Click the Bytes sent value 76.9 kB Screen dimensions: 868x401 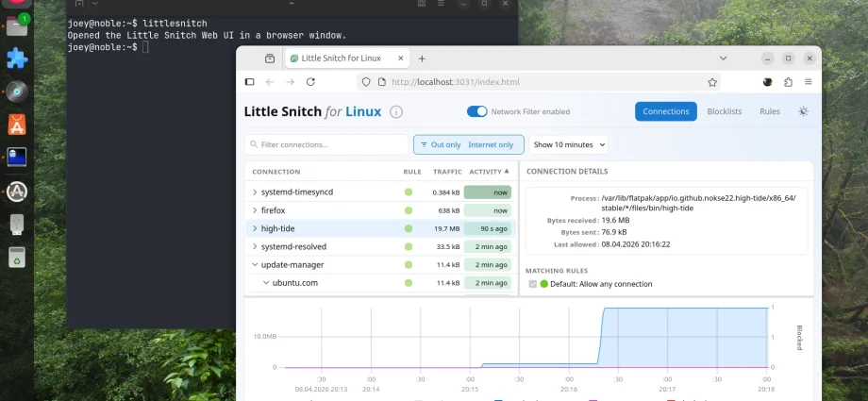[614, 232]
